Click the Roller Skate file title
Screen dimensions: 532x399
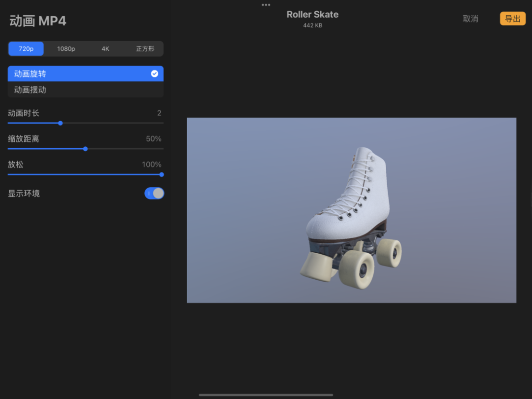click(x=312, y=15)
